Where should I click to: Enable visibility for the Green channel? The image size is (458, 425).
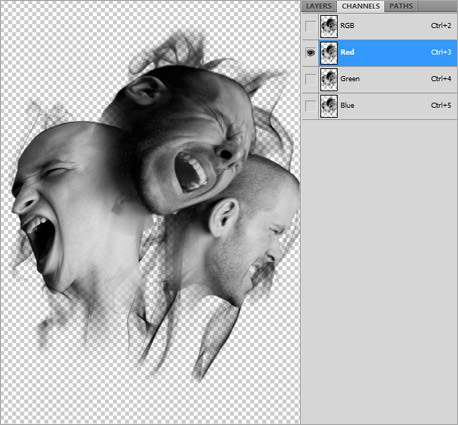click(310, 79)
